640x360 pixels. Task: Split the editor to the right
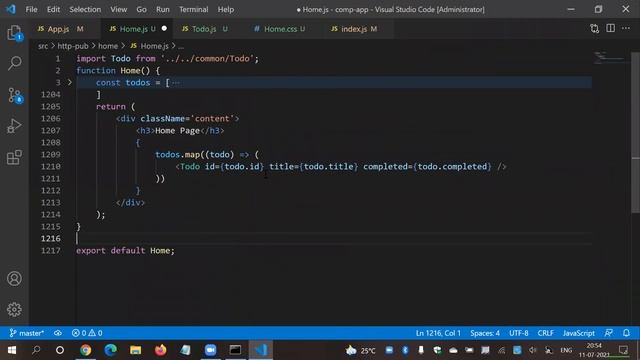click(x=610, y=28)
